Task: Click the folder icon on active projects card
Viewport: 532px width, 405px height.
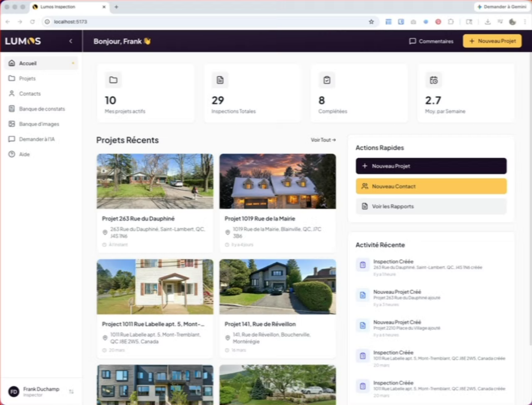Action: [x=113, y=80]
